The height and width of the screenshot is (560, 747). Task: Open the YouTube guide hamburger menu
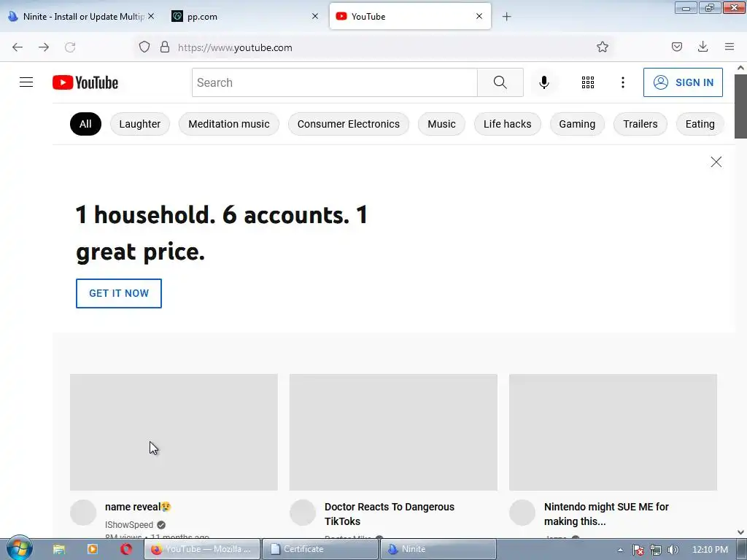[x=26, y=82]
